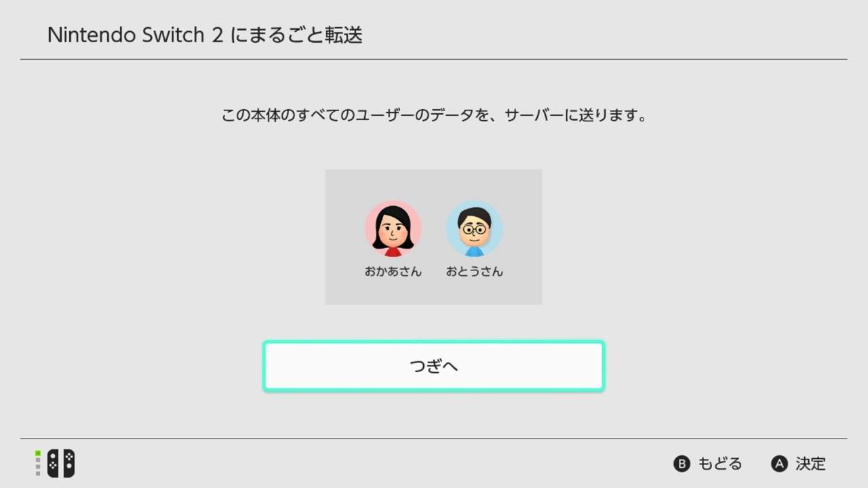Click the Nintendo Switch 2 にまるごと転送 title
Viewport: 868px width, 488px height.
click(x=205, y=35)
